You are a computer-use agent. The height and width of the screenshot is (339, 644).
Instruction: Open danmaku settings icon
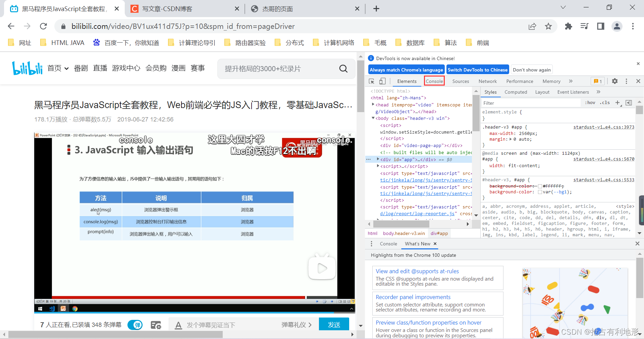pos(156,325)
